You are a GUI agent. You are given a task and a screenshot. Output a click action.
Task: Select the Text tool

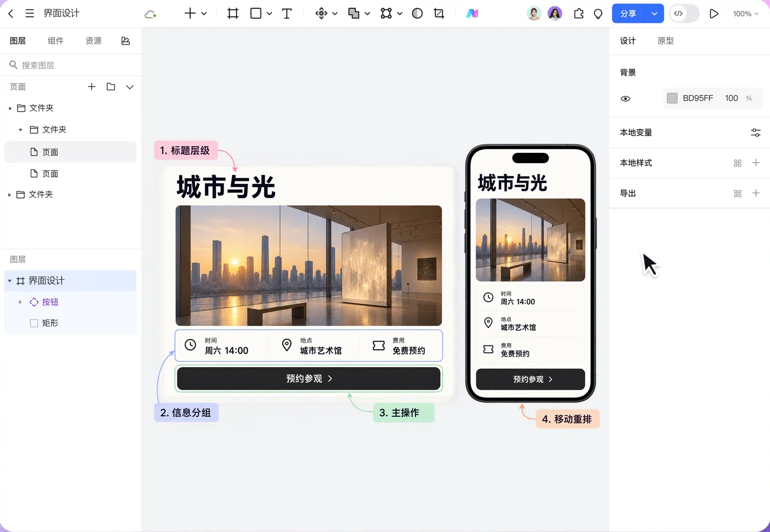click(287, 14)
